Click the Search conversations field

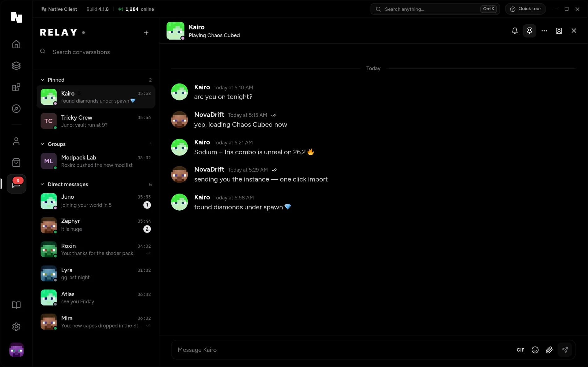pyautogui.click(x=96, y=52)
